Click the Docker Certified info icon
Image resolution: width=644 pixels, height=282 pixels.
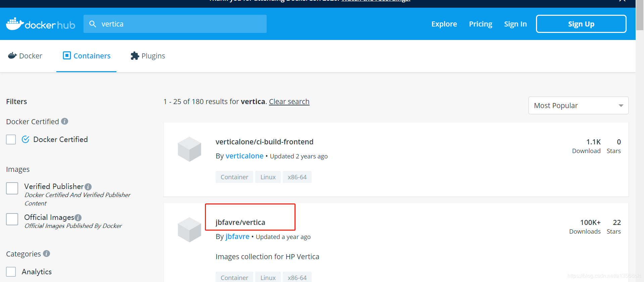click(x=65, y=121)
